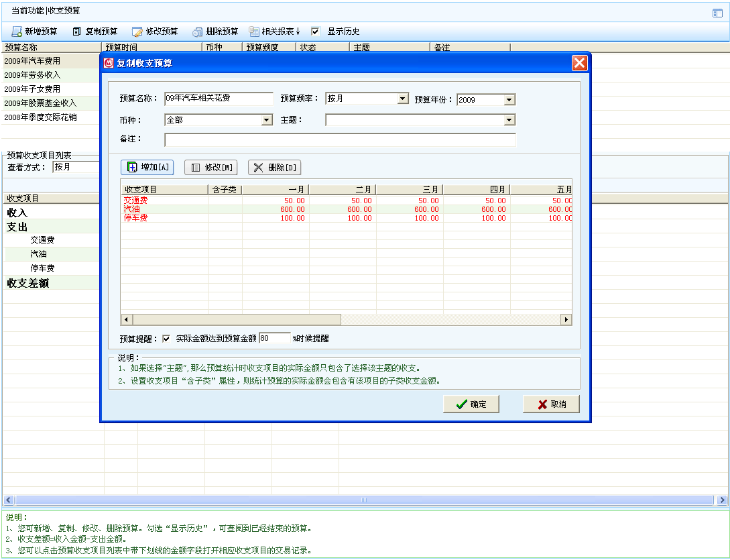
Task: Confirm with the 确定 button
Action: pyautogui.click(x=471, y=404)
